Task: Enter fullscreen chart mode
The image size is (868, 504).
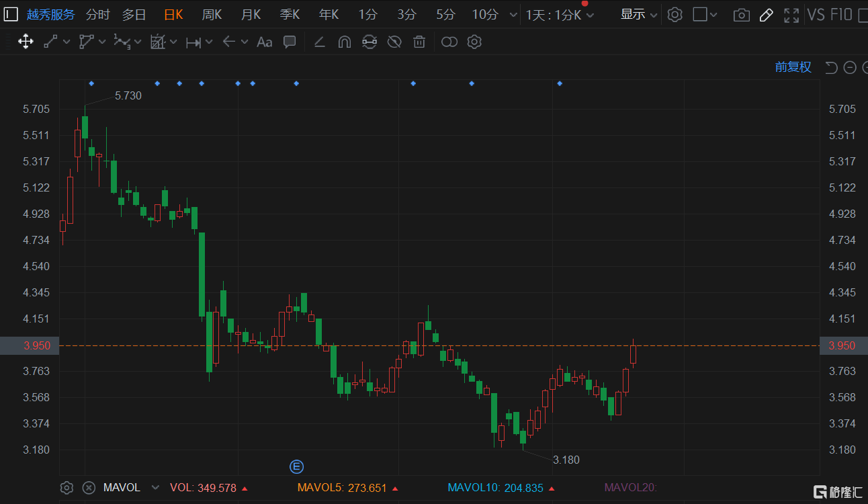Action: point(791,15)
